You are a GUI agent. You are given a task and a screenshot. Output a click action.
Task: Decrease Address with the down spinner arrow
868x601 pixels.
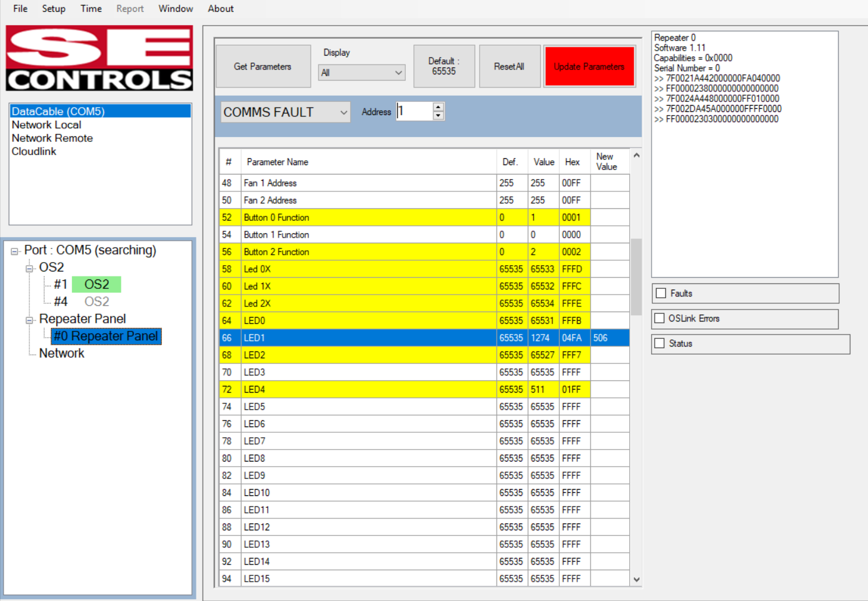tap(438, 116)
